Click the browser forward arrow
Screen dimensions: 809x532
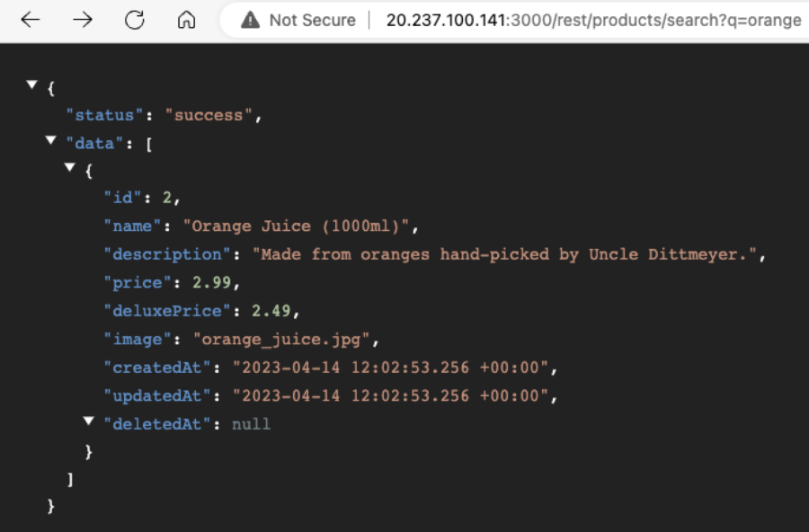(83, 20)
